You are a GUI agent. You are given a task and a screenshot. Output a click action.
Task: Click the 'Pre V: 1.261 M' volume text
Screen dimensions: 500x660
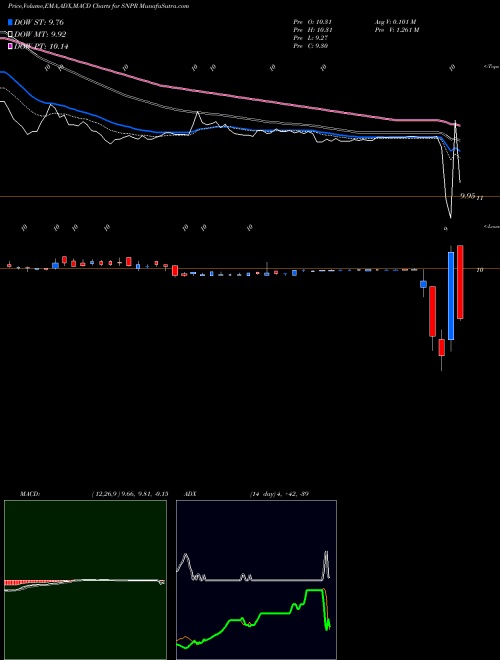point(396,30)
